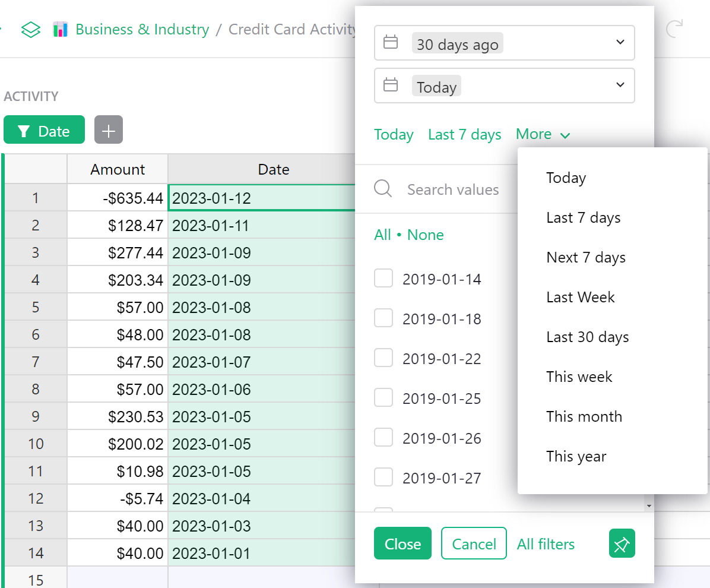Click the plus icon to add a filter

pos(108,129)
